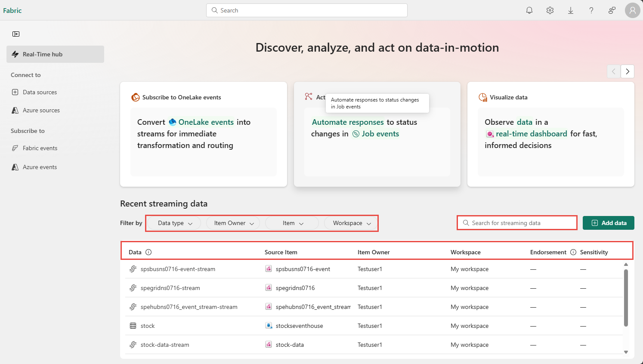Click the download arrow icon in header
Image resolution: width=643 pixels, height=364 pixels.
571,10
